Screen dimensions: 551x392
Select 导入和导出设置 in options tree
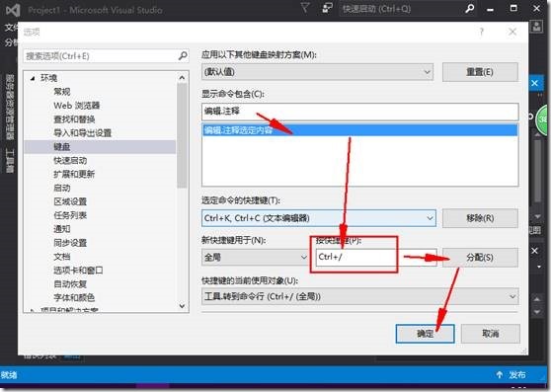83,132
